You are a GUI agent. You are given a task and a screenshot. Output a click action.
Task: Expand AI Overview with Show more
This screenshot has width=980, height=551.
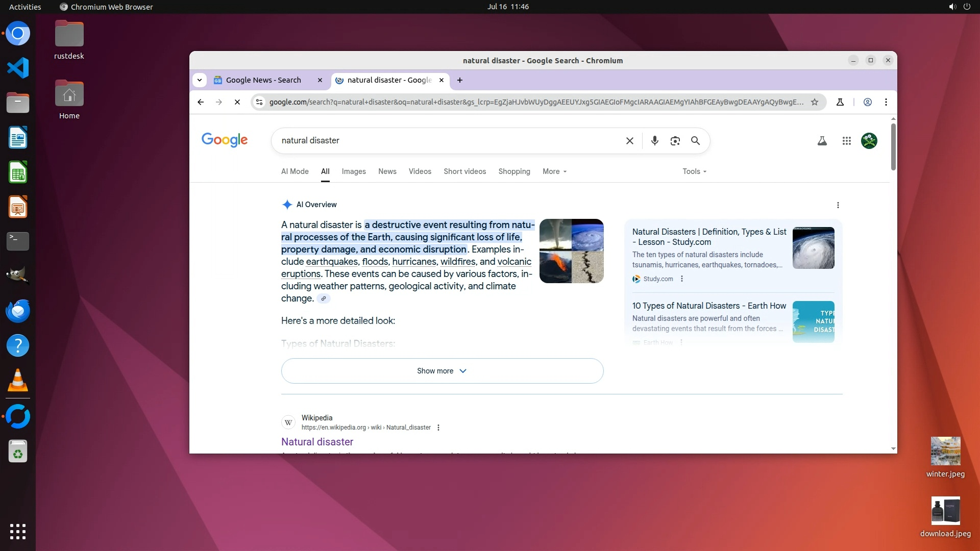[442, 371]
